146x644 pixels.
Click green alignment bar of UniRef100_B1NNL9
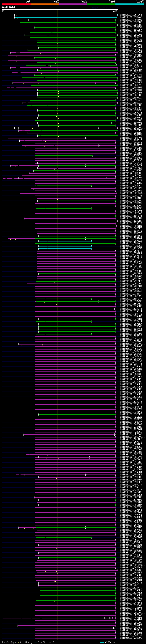78,591
